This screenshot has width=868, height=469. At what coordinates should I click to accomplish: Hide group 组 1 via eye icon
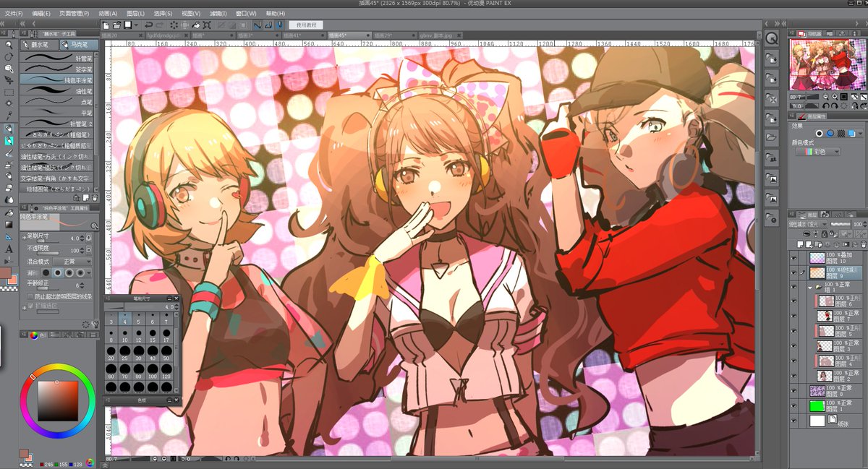[793, 287]
